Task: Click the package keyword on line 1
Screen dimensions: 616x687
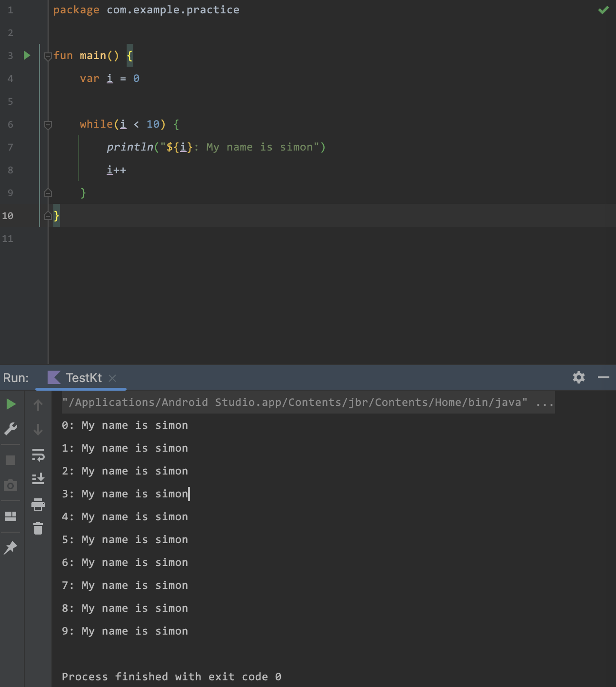Action: tap(76, 10)
